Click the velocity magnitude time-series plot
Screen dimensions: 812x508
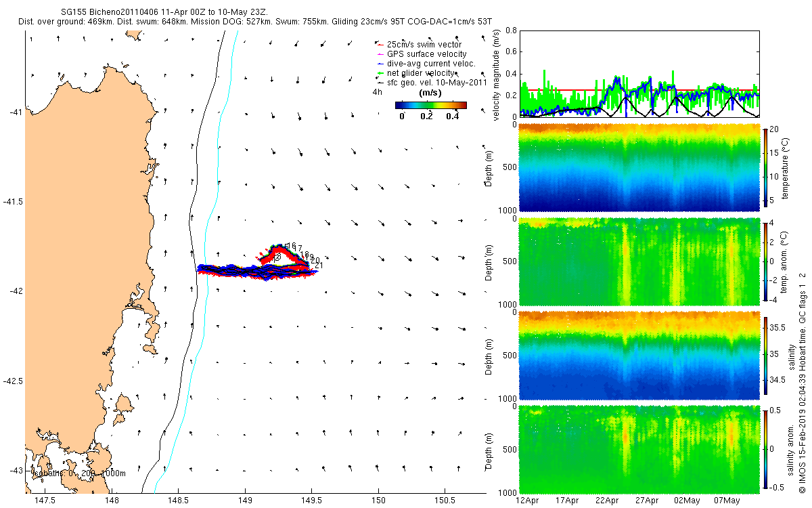(638, 73)
